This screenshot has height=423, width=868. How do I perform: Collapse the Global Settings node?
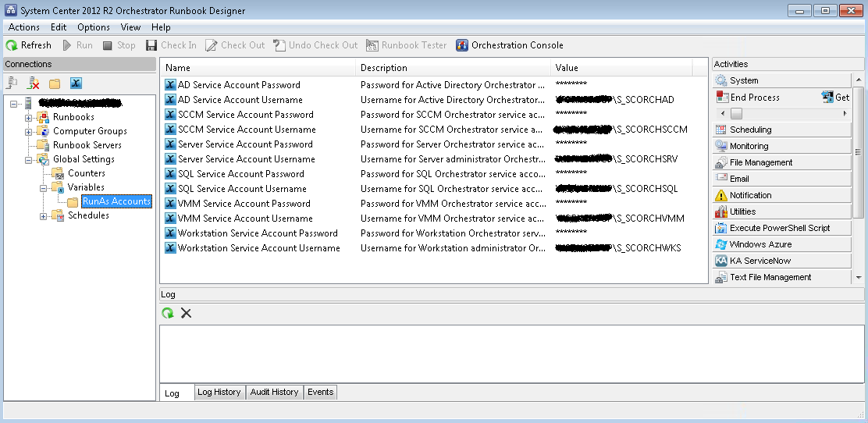coord(28,160)
